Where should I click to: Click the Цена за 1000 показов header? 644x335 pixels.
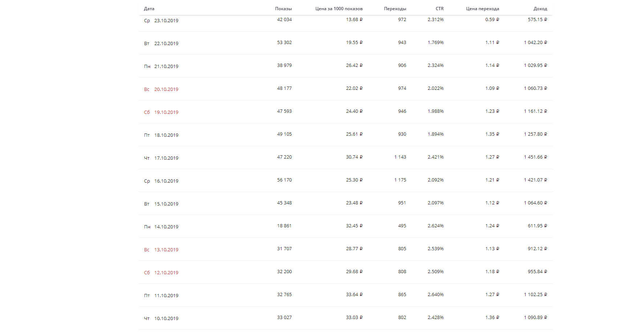pyautogui.click(x=339, y=9)
